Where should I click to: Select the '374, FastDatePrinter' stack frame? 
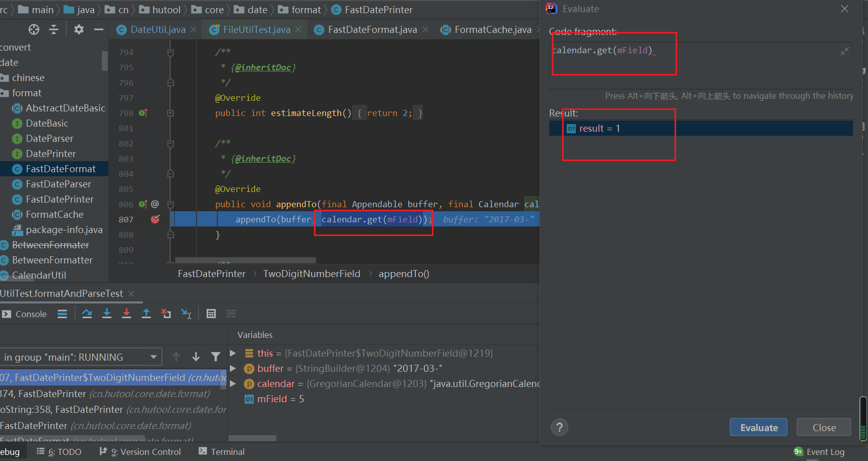113,394
